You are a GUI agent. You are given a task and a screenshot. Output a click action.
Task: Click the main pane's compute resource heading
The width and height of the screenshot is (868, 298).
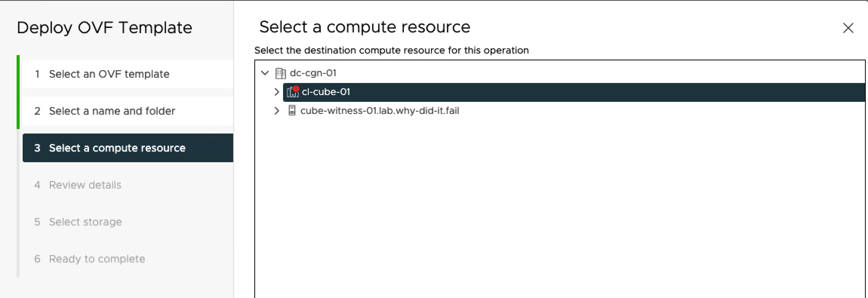[x=365, y=27]
